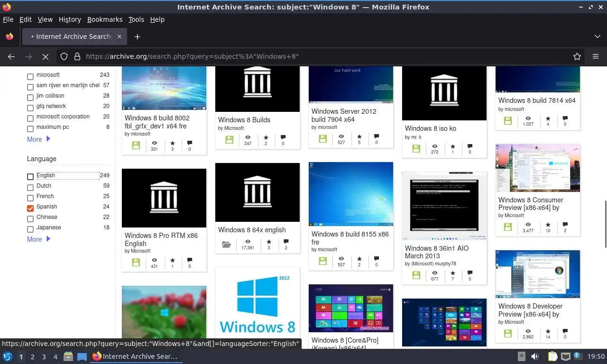This screenshot has width=607, height=364.
Task: Click the floppy icon on Windows Server 2012 build 7904 card
Action: coord(323,138)
